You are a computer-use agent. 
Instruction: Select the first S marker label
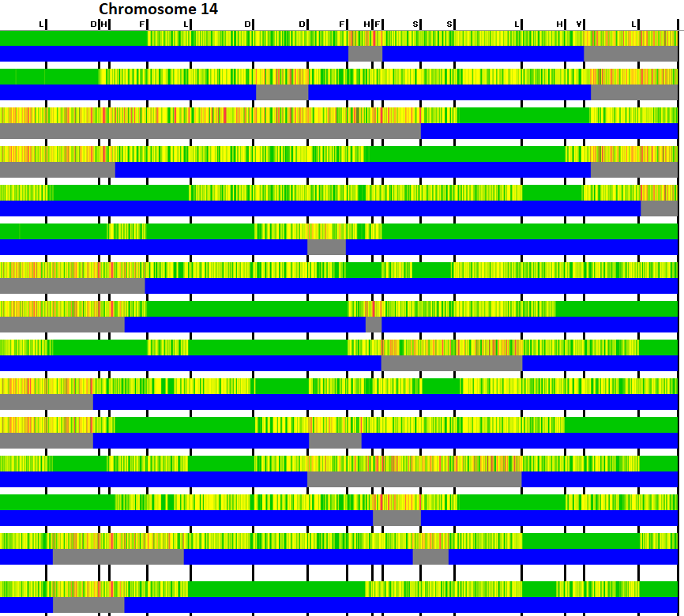click(x=415, y=24)
